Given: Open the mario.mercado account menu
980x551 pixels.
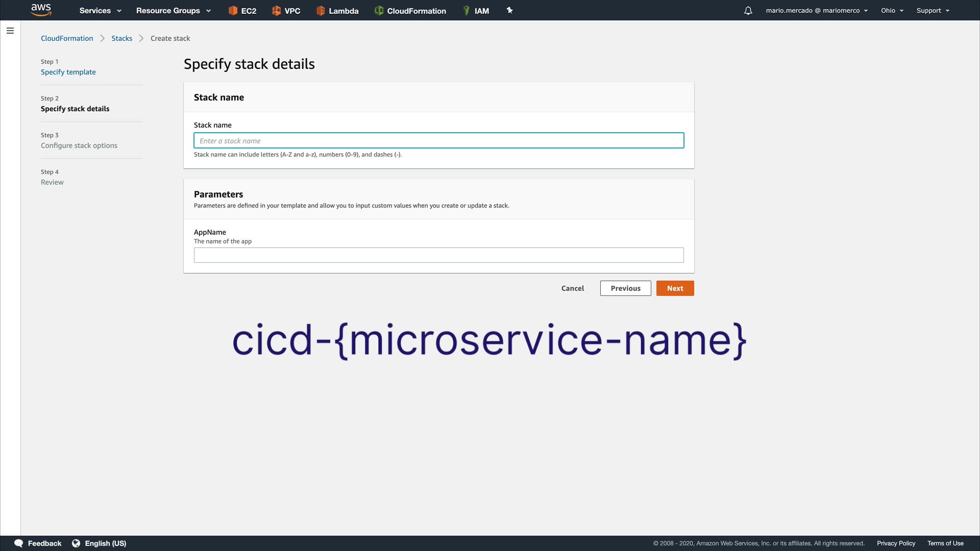Looking at the screenshot, I should pyautogui.click(x=816, y=11).
